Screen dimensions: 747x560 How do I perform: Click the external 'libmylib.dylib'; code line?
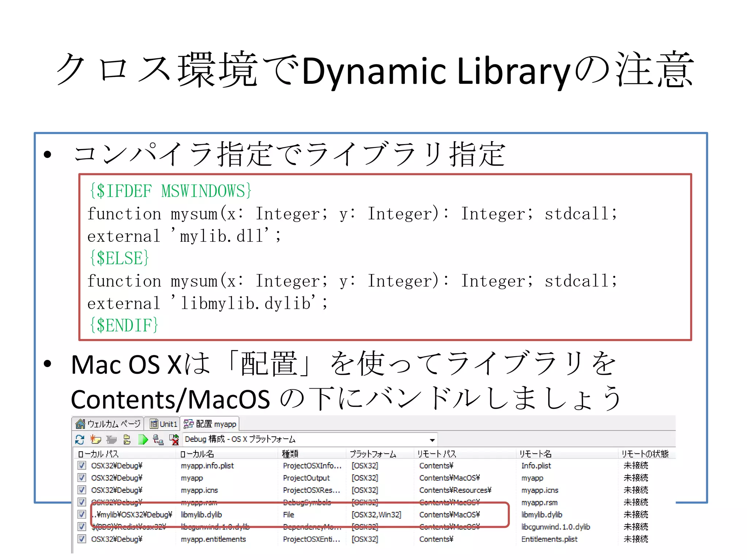pyautogui.click(x=208, y=303)
